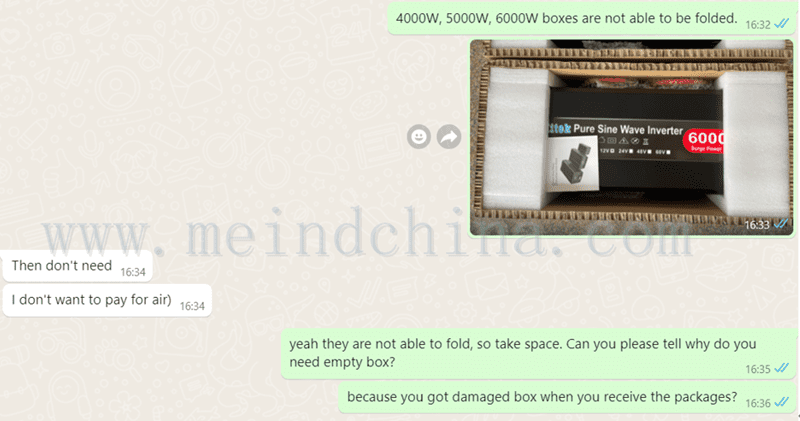The width and height of the screenshot is (800, 421).
Task: Select the 'Then don't need' message
Action: tap(78, 266)
